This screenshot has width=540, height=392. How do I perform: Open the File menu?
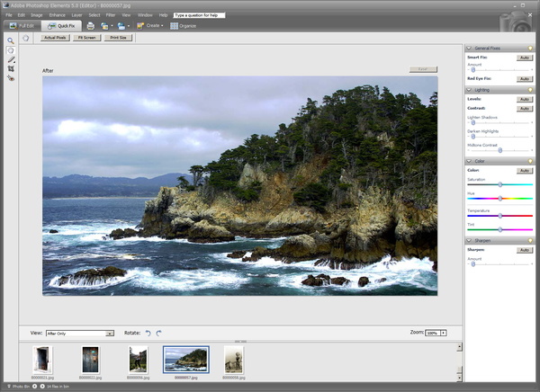tap(9, 15)
